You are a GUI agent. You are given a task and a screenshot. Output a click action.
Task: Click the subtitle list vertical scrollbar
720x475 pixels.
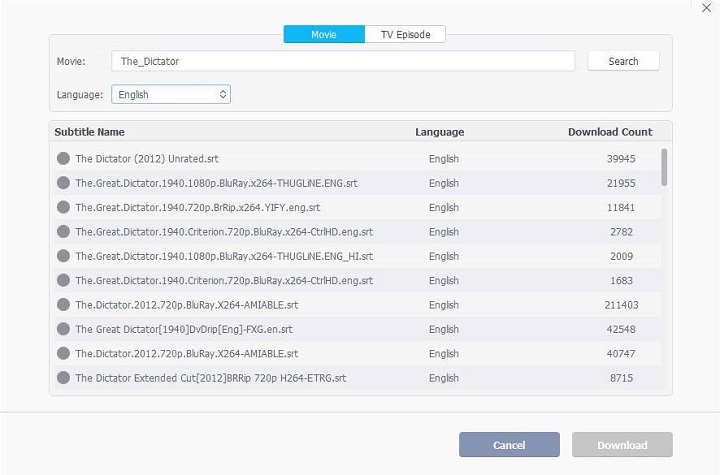(x=664, y=168)
